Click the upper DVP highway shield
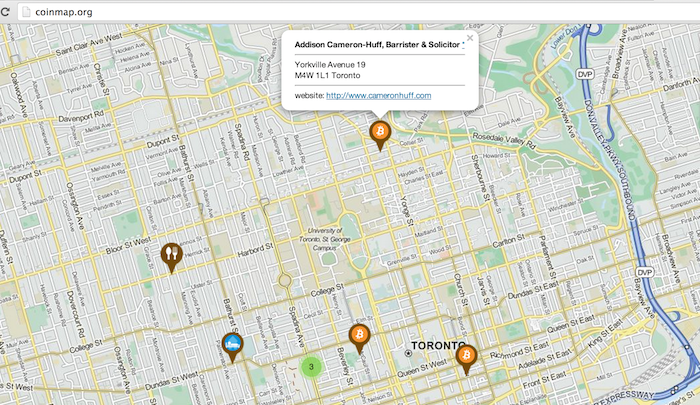700x405 pixels. [x=585, y=74]
